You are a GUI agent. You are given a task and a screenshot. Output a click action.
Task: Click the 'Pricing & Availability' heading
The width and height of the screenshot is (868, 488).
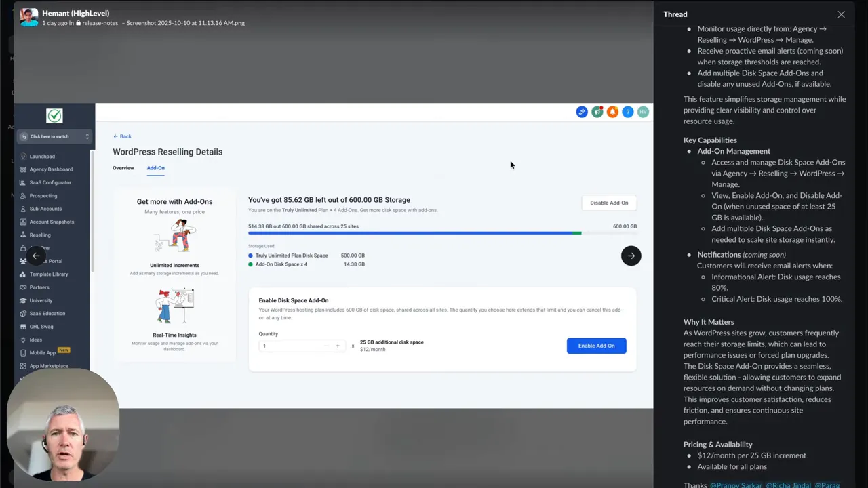(717, 445)
